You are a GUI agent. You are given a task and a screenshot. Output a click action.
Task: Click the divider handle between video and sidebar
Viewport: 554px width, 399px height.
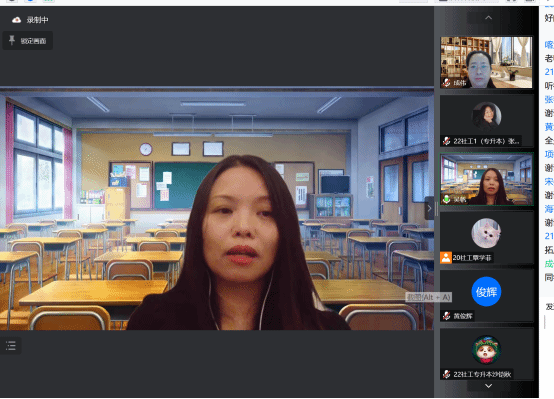(x=437, y=209)
